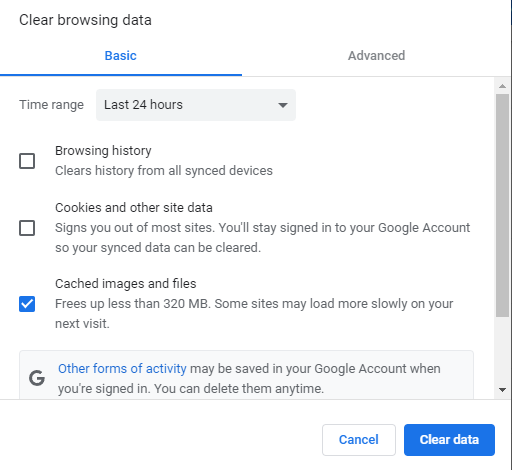Click the Clear browsing data title
512x470 pixels.
pos(85,20)
